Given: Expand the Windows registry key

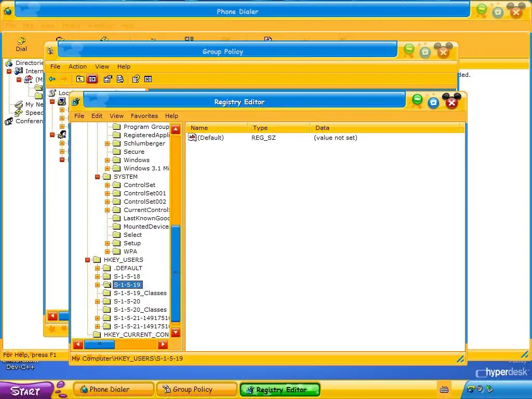Looking at the screenshot, I should (107, 160).
